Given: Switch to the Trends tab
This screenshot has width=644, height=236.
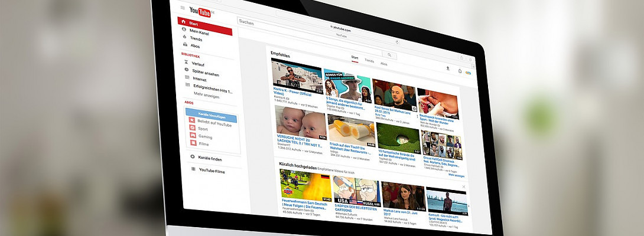Looking at the screenshot, I should click(x=369, y=61).
